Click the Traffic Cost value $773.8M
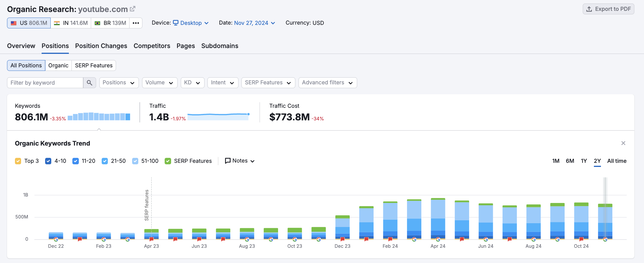This screenshot has height=263, width=644. point(289,117)
